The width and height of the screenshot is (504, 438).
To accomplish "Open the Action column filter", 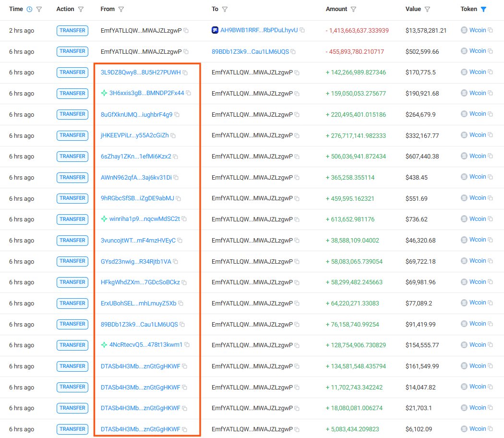I will (81, 10).
